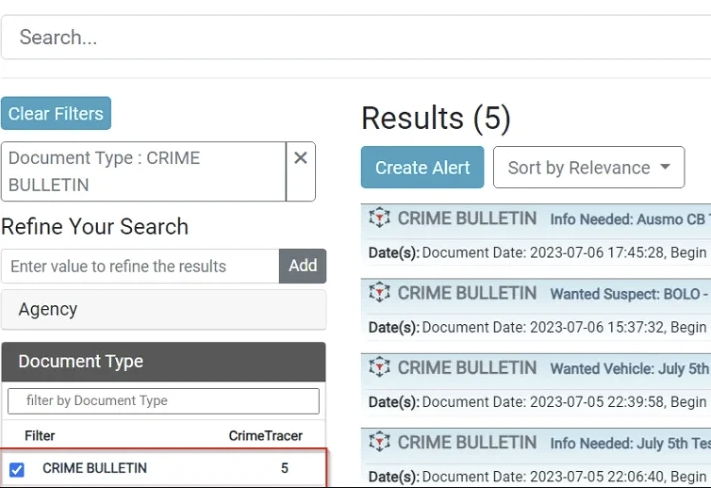Uncheck the CRIME BULLETIN checkbox
The image size is (711, 488).
[17, 469]
